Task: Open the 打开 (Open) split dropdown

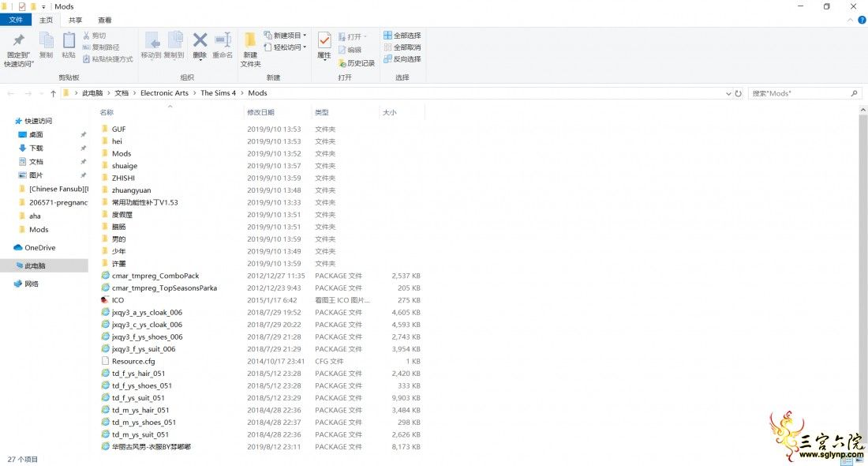Action: click(x=365, y=36)
